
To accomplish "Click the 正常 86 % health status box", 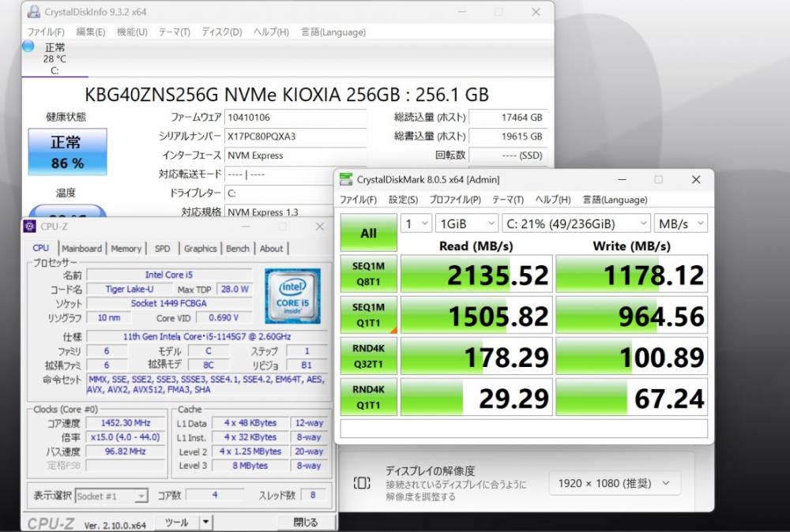I will [67, 152].
